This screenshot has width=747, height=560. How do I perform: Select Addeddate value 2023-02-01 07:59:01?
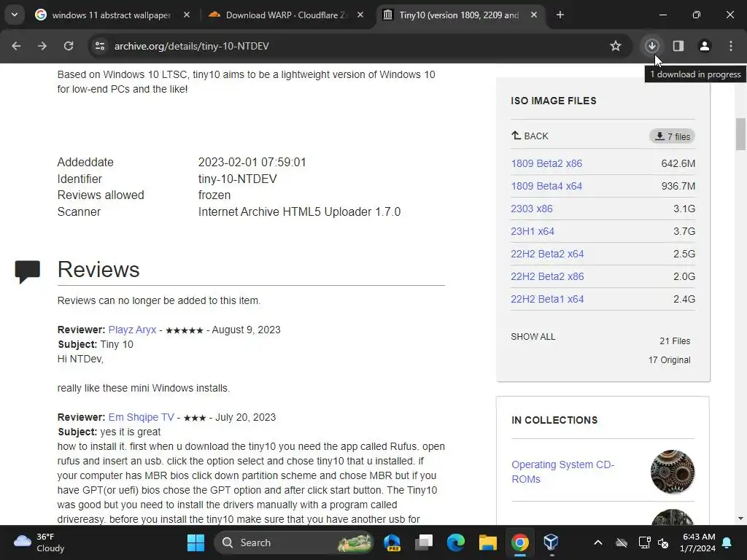point(252,163)
